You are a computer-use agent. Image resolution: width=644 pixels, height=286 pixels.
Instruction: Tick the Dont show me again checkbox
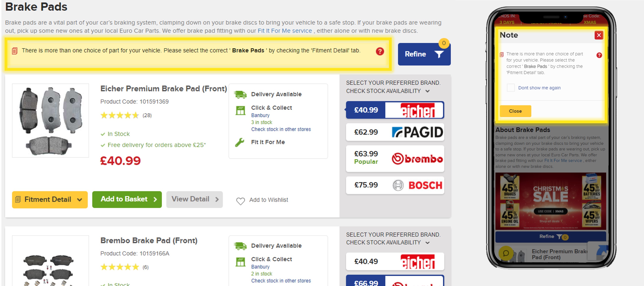[511, 88]
